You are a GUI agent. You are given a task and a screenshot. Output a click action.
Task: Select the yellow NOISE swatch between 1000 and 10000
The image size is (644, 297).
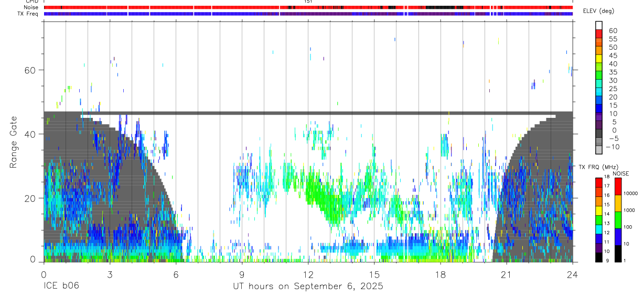(x=618, y=203)
